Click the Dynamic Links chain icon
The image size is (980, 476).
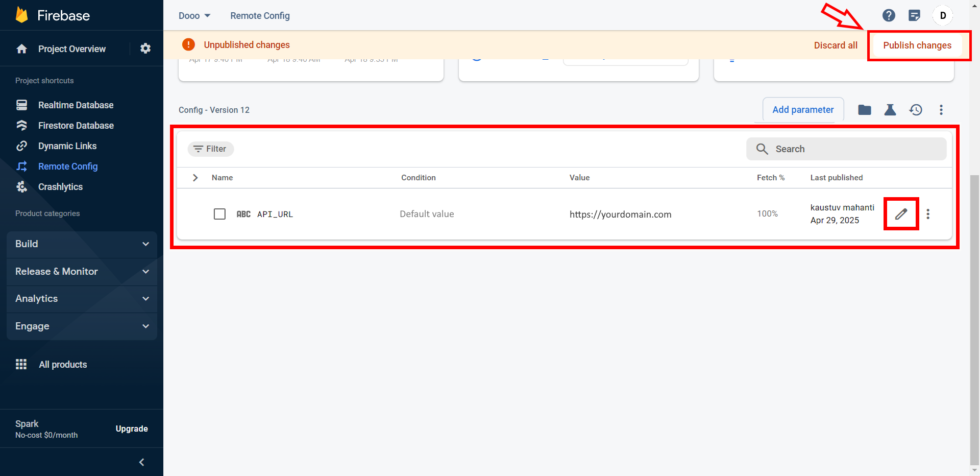click(x=21, y=146)
